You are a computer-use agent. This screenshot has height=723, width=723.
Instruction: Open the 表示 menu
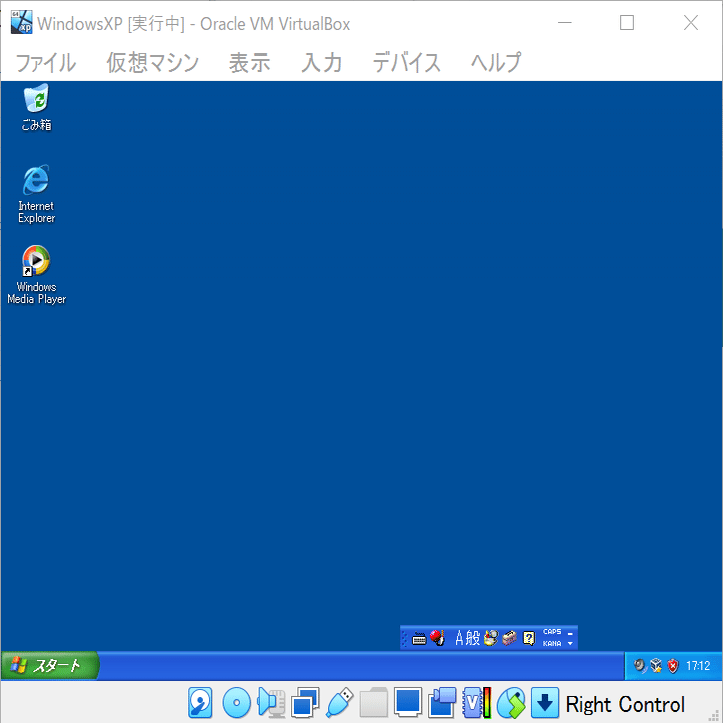click(249, 62)
